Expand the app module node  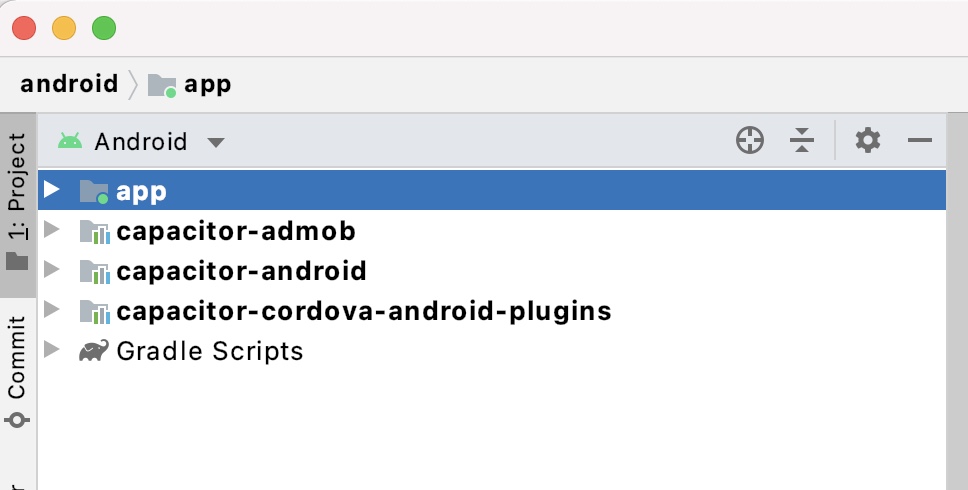[x=52, y=189]
